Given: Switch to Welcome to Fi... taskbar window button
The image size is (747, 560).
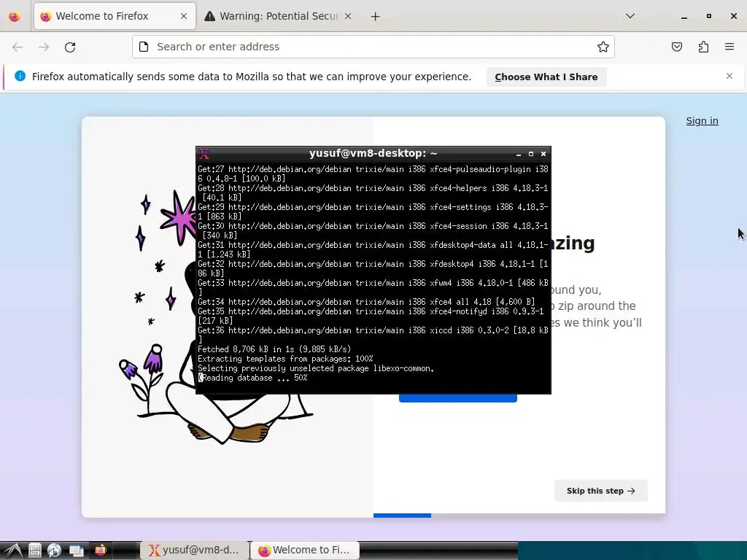Looking at the screenshot, I should point(304,550).
